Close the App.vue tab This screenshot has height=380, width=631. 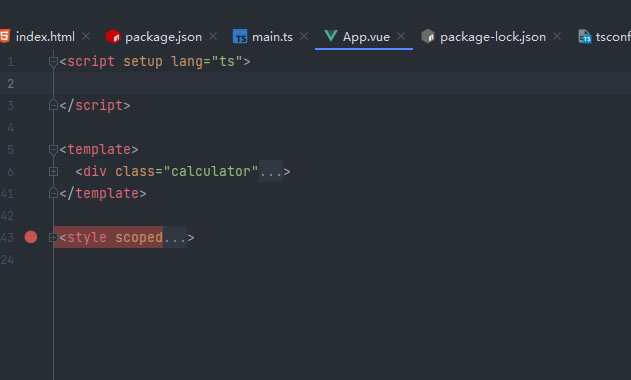click(x=401, y=37)
